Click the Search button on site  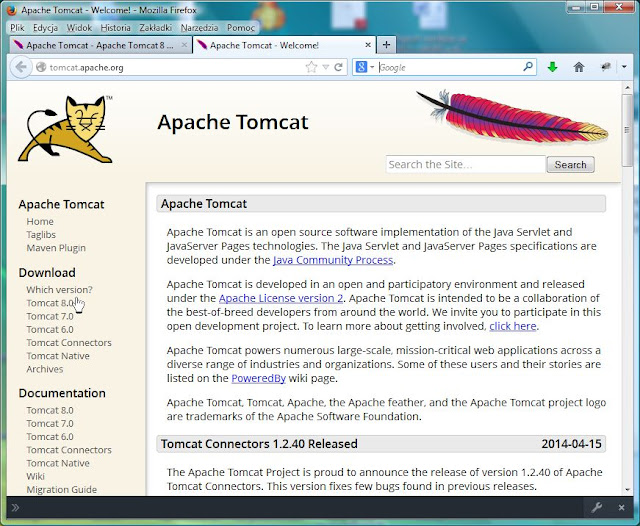(x=570, y=164)
